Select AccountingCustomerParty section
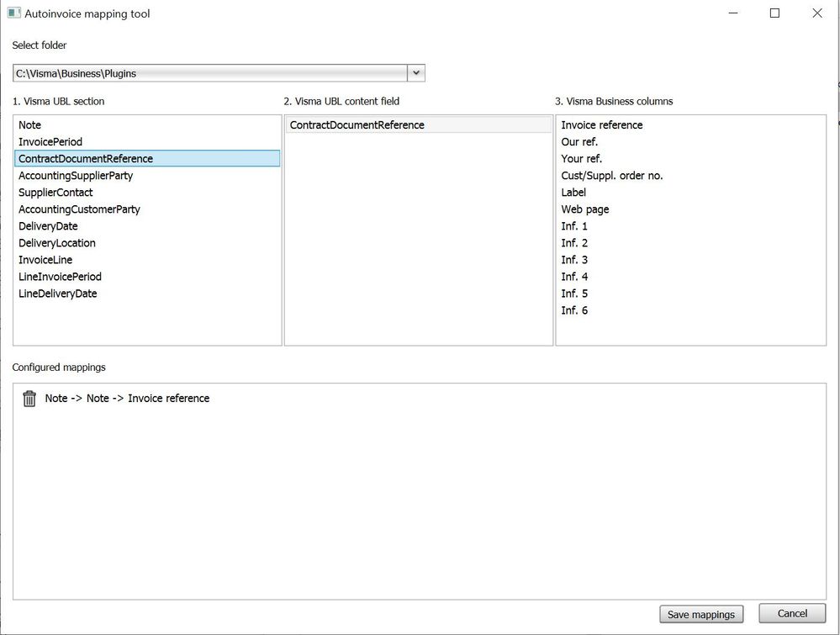Viewport: 840px width, 635px height. (147, 209)
